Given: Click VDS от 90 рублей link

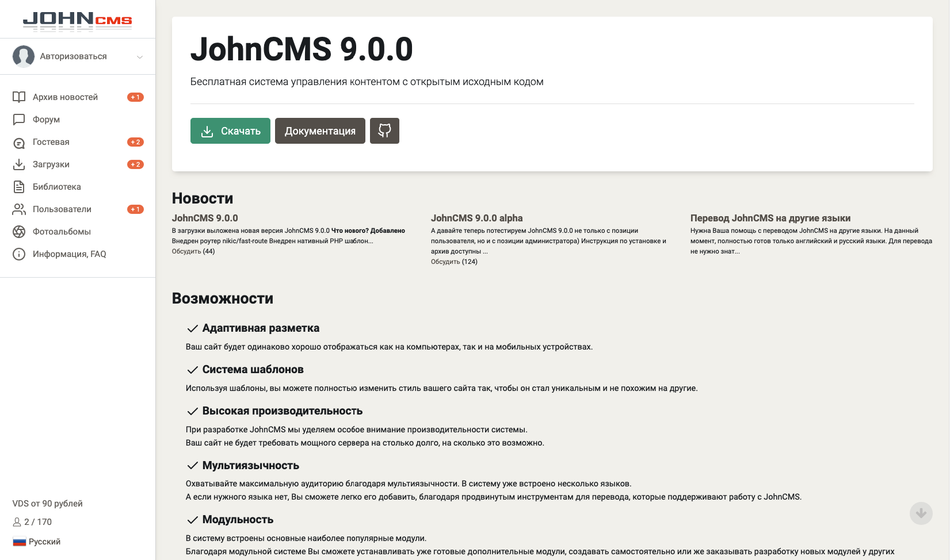Looking at the screenshot, I should point(48,504).
